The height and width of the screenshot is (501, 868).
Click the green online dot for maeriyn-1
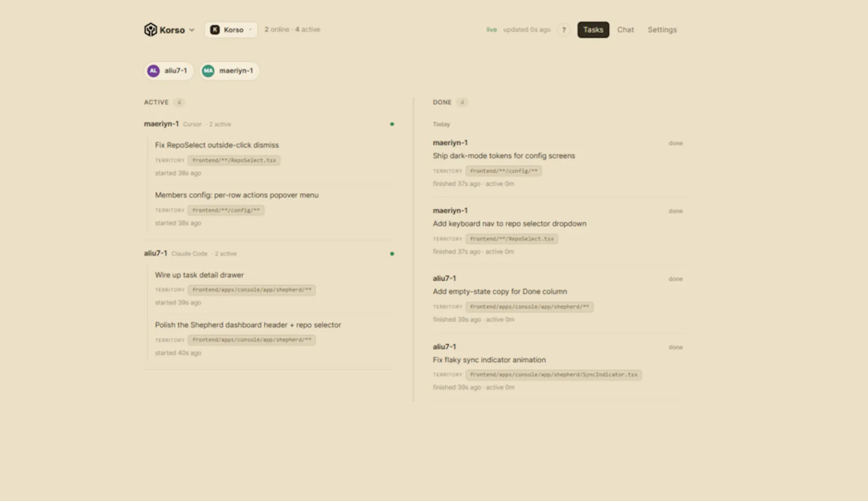[x=392, y=124]
